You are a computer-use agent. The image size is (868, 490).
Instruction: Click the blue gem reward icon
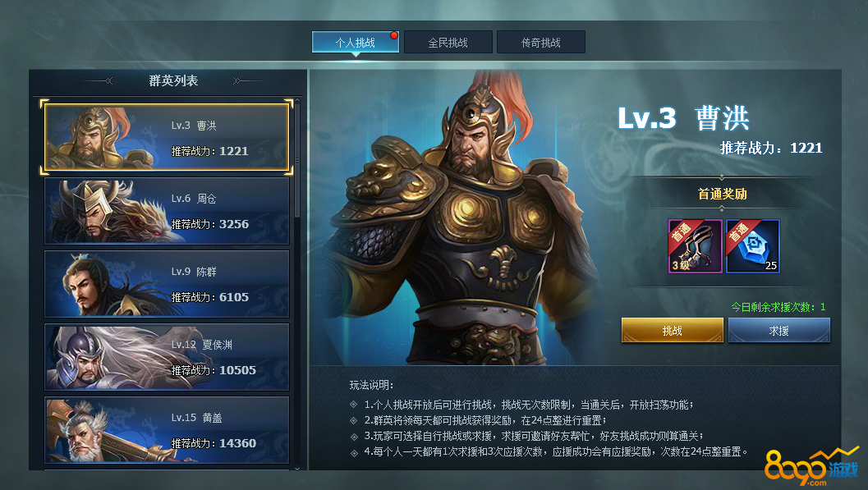point(753,246)
